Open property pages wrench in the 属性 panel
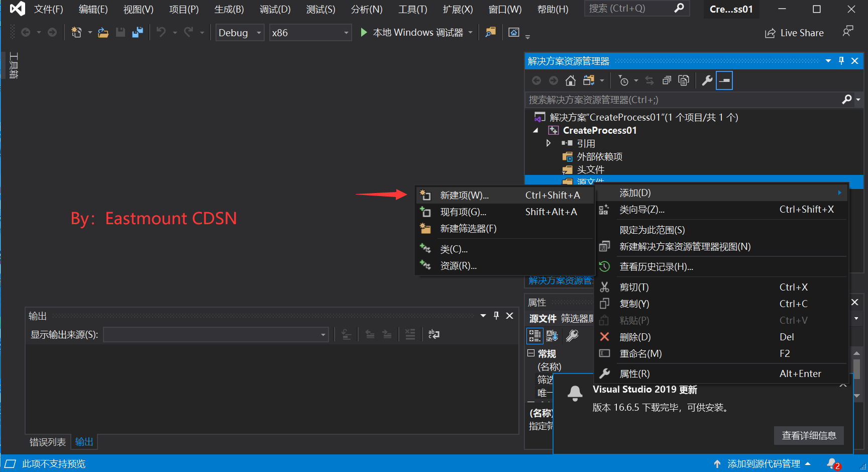The width and height of the screenshot is (868, 472). [572, 336]
